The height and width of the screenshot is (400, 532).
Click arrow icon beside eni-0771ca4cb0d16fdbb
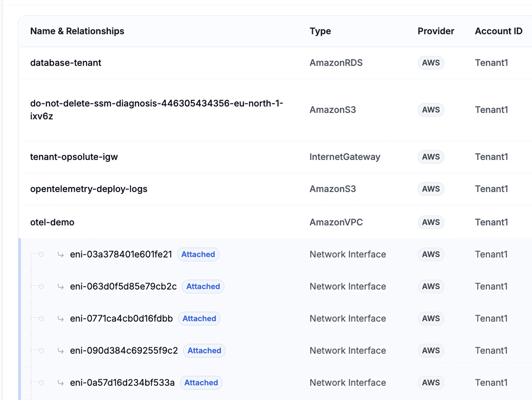pos(61,319)
